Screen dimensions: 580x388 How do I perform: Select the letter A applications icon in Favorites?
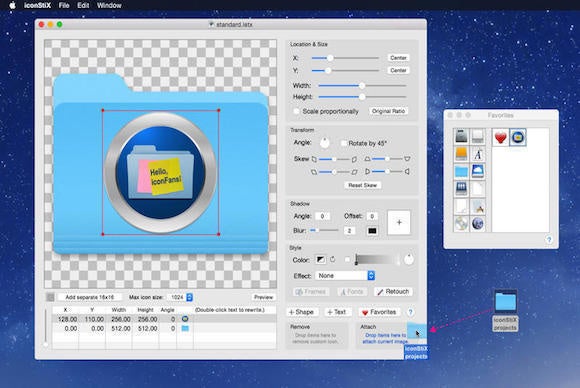click(x=478, y=154)
